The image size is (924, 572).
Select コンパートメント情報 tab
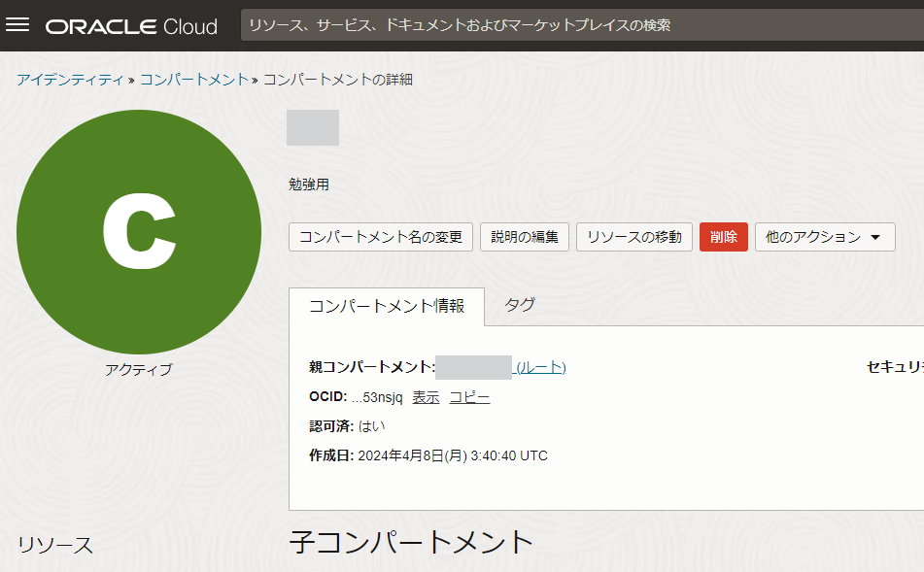click(387, 306)
